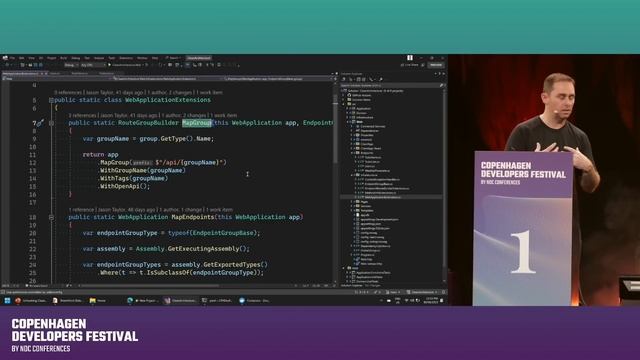Click the Live Share button

click(410, 65)
